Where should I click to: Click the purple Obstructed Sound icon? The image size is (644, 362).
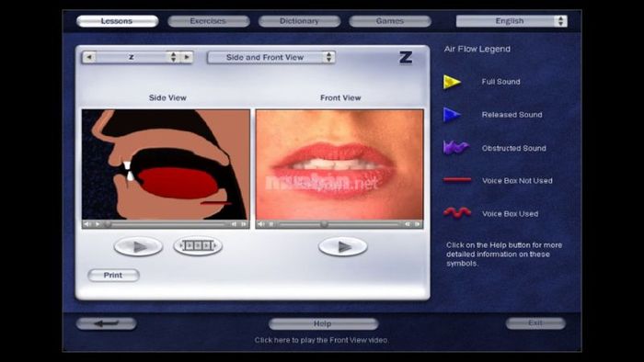coord(455,148)
